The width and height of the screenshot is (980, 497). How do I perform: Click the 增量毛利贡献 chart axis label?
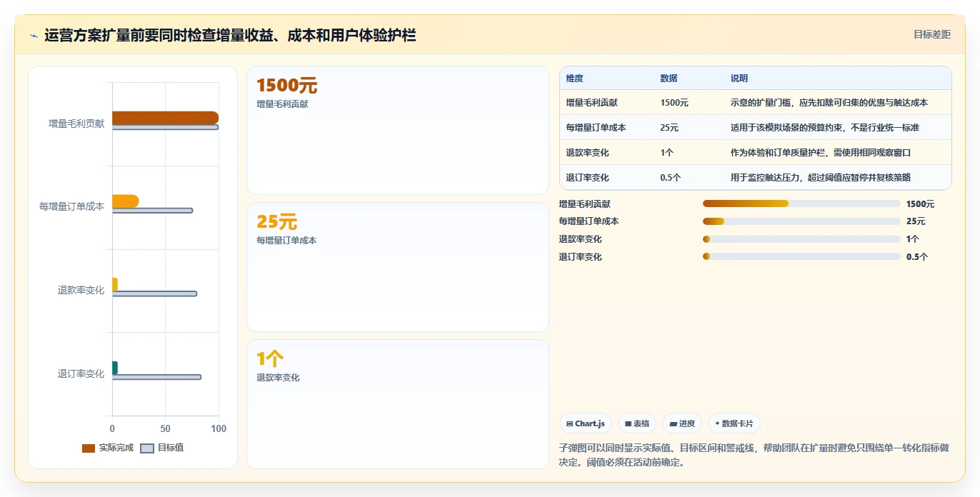(x=76, y=124)
